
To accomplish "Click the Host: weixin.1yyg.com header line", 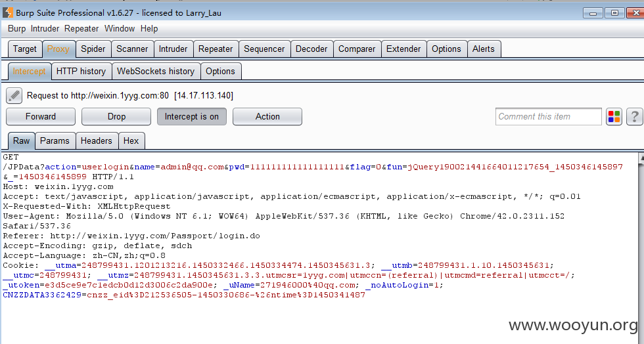I will coord(58,186).
